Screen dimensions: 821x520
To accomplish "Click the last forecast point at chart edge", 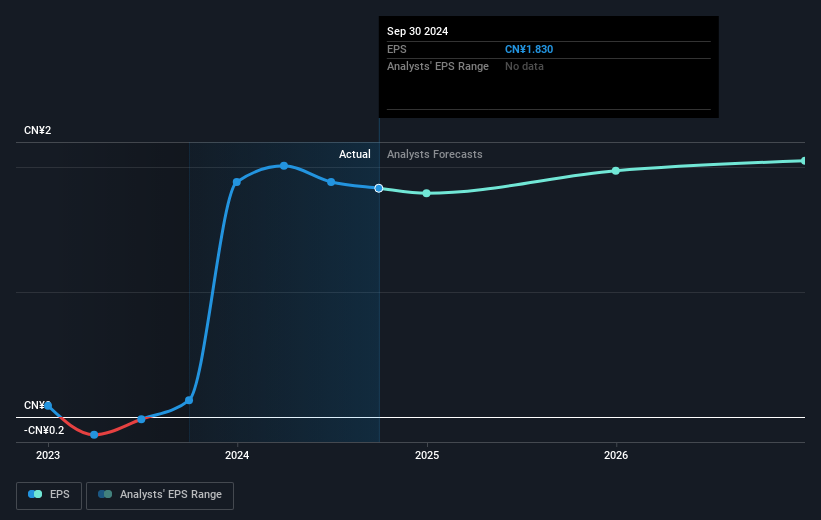I will 803,161.
